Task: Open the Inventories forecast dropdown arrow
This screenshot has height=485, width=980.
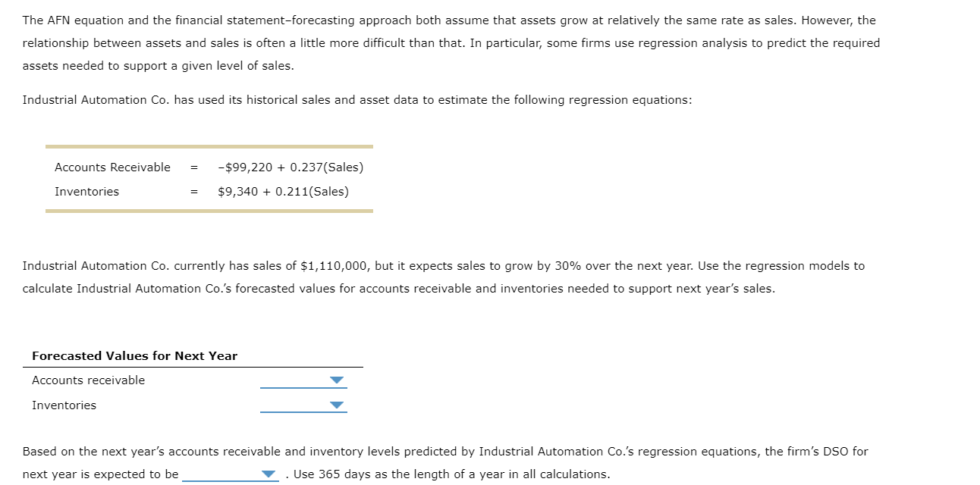Action: [x=337, y=405]
